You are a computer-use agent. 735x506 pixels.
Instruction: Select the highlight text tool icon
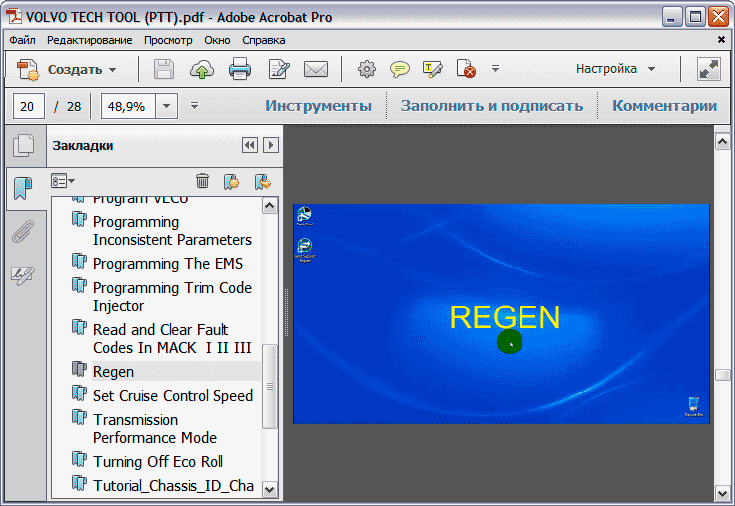click(x=432, y=70)
